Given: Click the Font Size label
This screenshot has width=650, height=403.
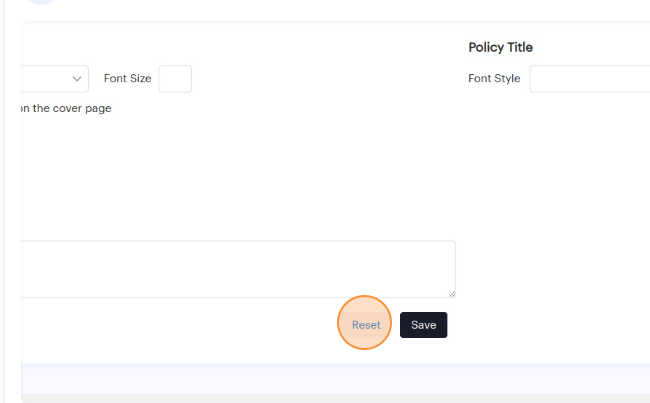Looking at the screenshot, I should (x=127, y=79).
